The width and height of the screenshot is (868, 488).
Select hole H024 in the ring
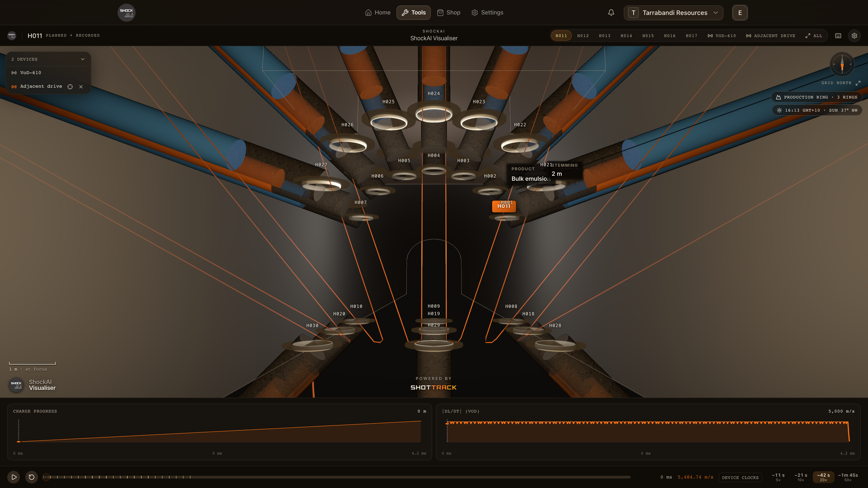[x=434, y=94]
